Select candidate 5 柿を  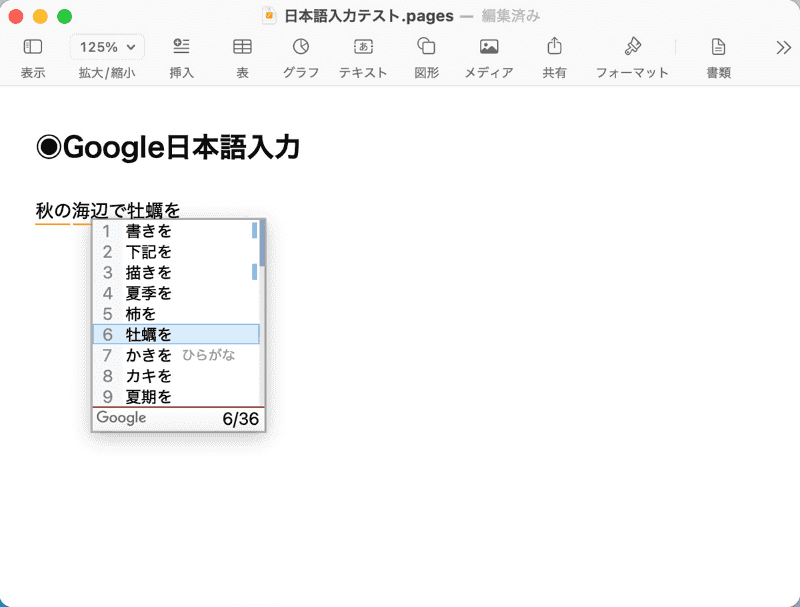point(176,314)
